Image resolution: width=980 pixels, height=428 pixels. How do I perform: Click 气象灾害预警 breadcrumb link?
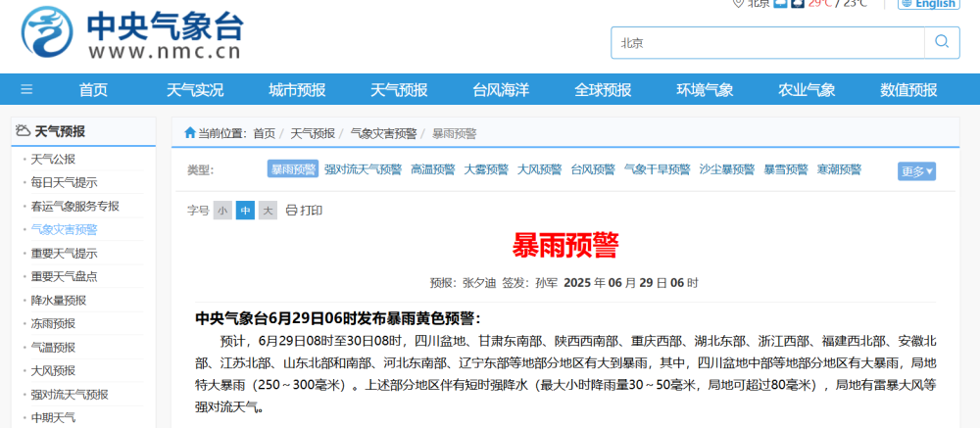point(383,133)
